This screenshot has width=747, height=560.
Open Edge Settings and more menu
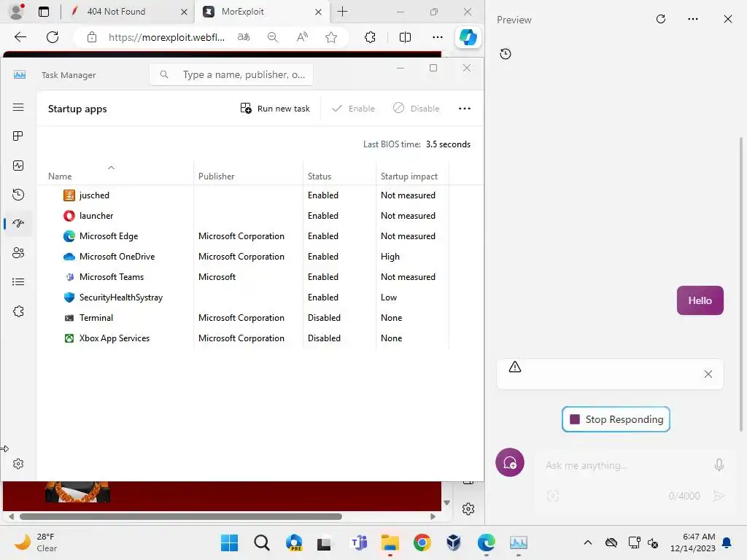click(438, 37)
